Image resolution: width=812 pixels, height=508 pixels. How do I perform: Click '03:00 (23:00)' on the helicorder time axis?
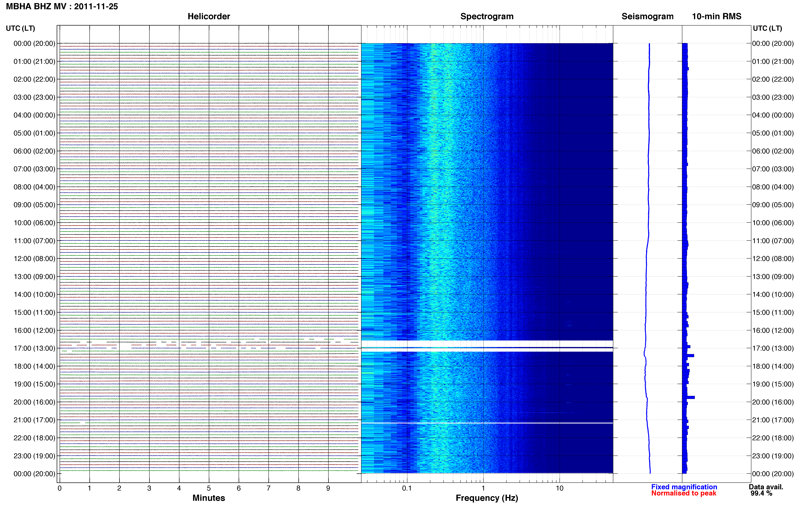[x=34, y=97]
